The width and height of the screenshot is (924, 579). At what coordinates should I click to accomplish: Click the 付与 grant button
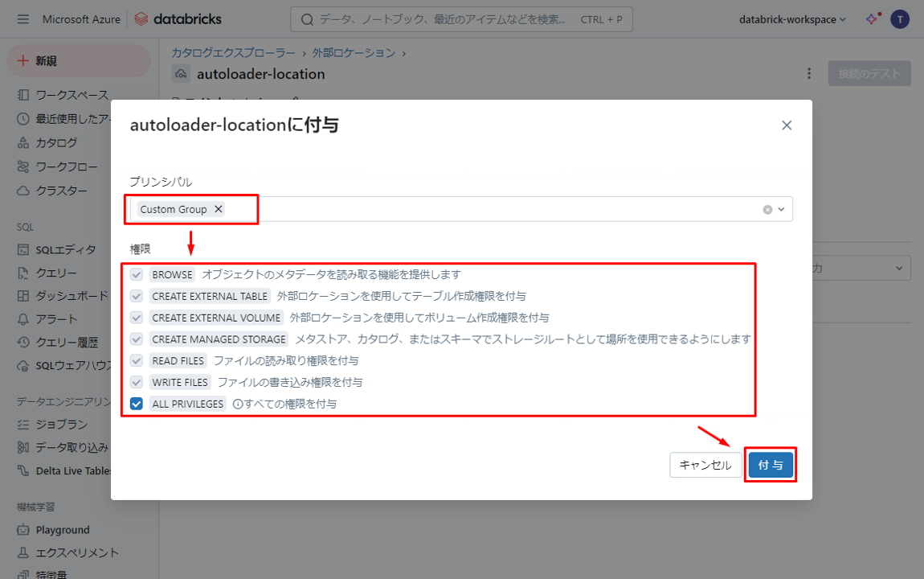pos(771,465)
